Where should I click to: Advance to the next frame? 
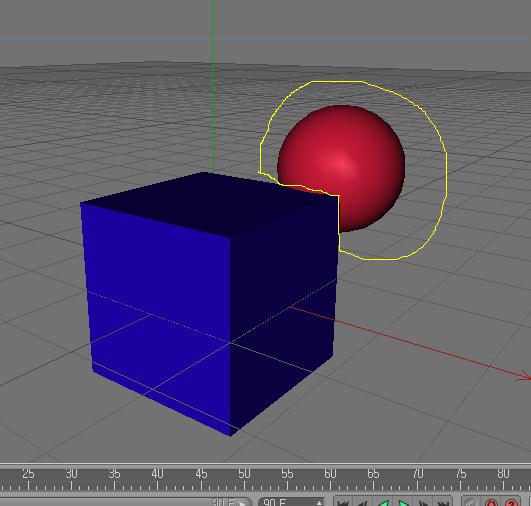[x=423, y=503]
